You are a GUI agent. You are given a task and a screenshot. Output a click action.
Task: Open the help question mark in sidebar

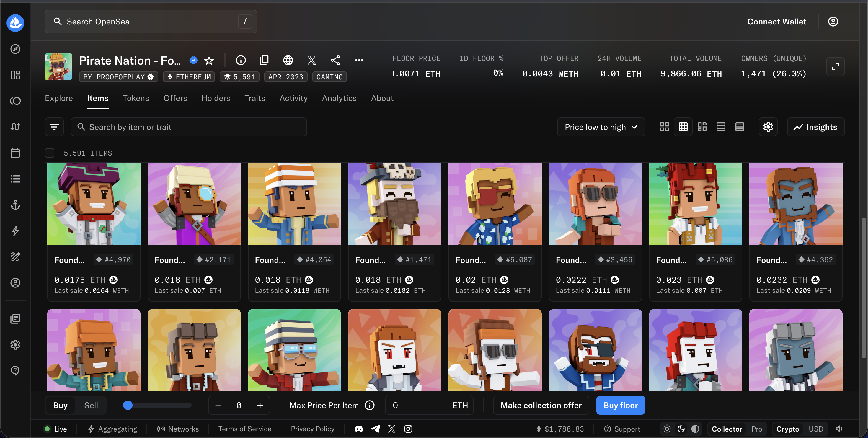point(15,370)
